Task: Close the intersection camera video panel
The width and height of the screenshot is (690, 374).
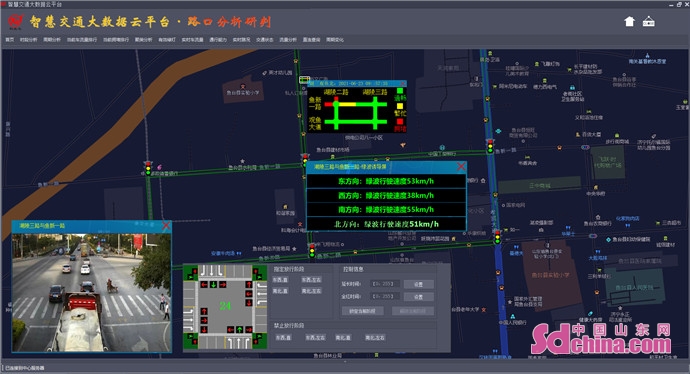Action: tap(166, 226)
